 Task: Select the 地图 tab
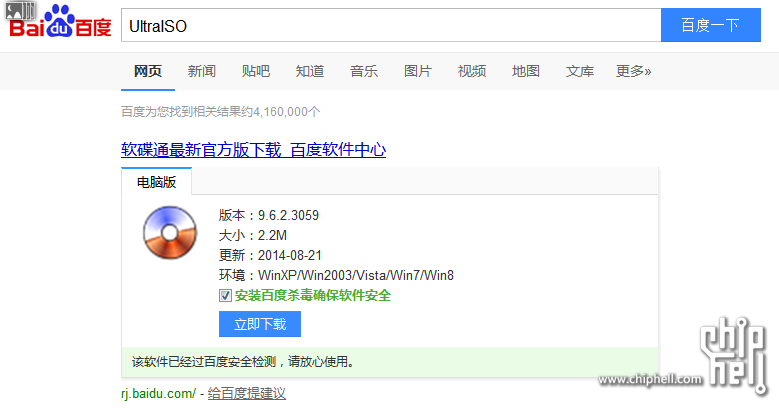526,71
